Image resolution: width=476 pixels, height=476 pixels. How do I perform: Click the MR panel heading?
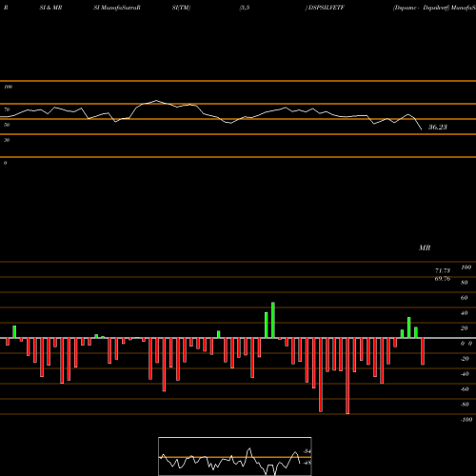425,248
